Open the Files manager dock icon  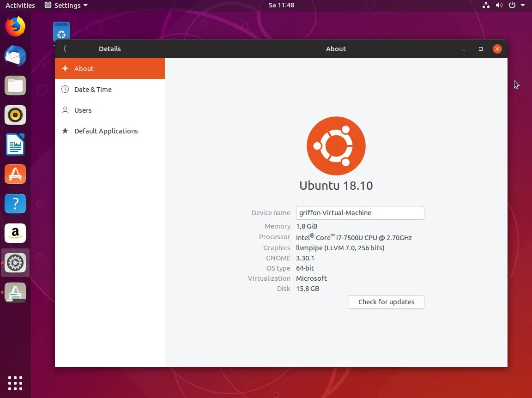(x=15, y=85)
